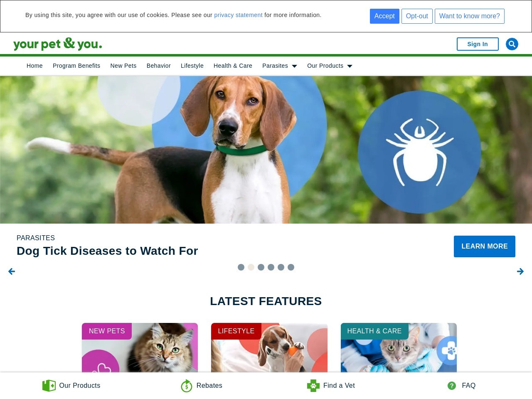The width and height of the screenshot is (532, 399).
Task: Click the your pet & you logo
Action: [x=58, y=44]
